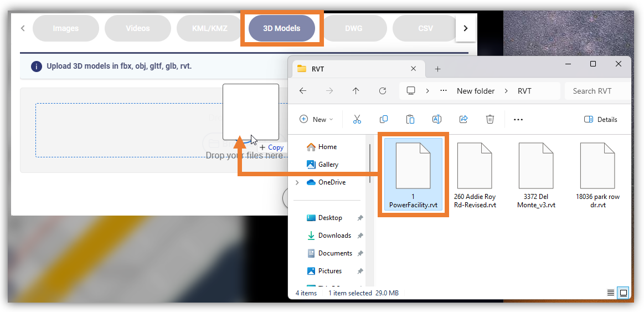Open the Documents quick access folder

click(x=329, y=253)
